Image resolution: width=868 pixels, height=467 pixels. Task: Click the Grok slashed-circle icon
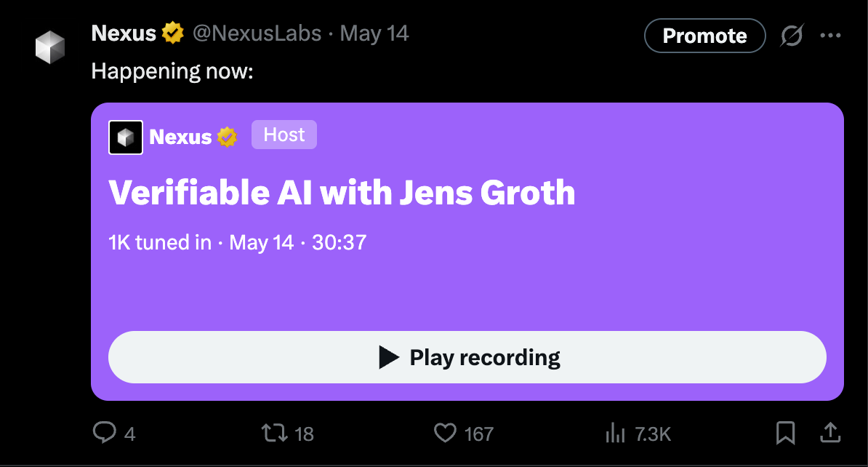[x=792, y=36]
